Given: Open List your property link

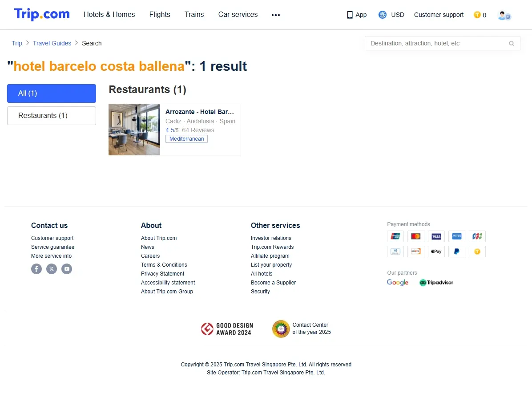Looking at the screenshot, I should 271,264.
